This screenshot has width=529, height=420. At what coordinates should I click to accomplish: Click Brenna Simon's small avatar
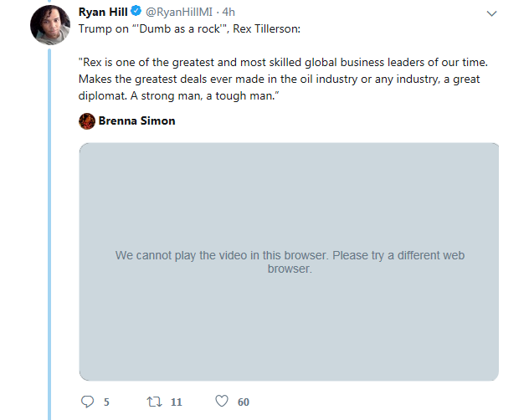coord(87,121)
